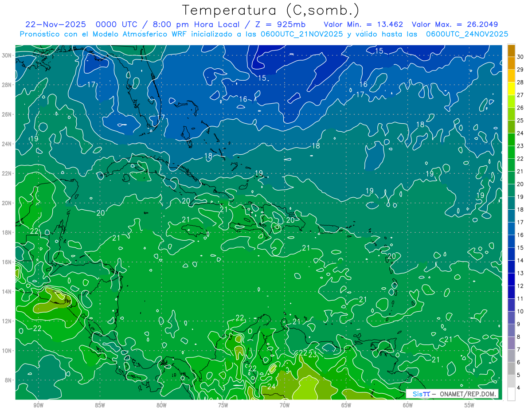The height and width of the screenshot is (411, 532).
Task: Click the "10N" latitude axis label
Action: click(8, 351)
